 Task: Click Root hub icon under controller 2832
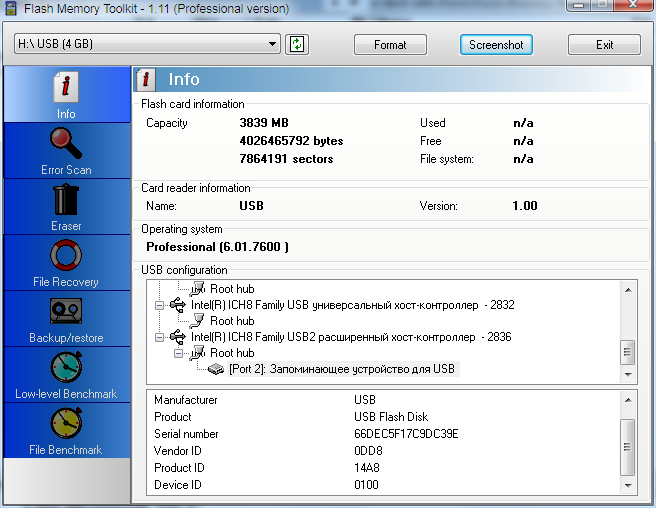(x=197, y=321)
